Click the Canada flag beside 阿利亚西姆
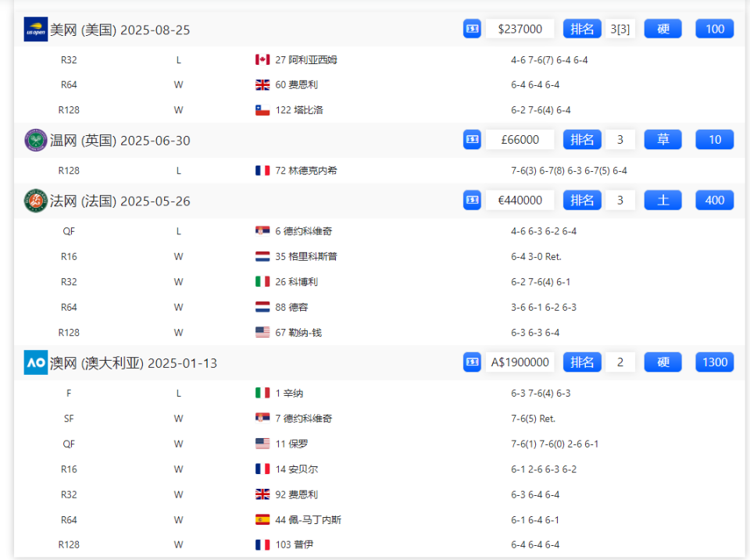The height and width of the screenshot is (560, 750). pos(262,60)
